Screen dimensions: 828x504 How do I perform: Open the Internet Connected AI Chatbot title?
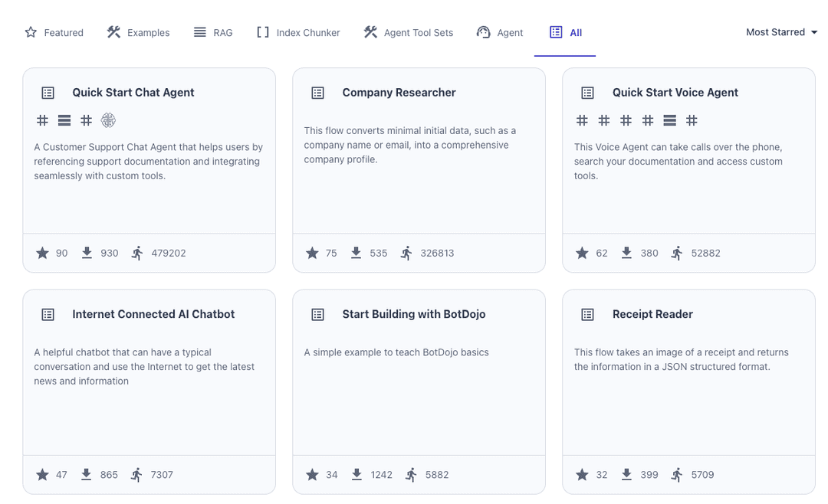[153, 314]
